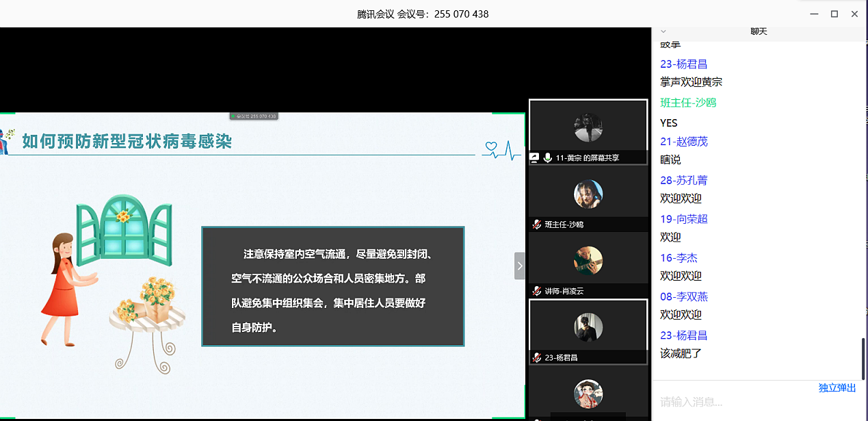Viewport: 868px width, 421px height.
Task: Click sender name 21-赵德茂 in chat
Action: click(x=683, y=142)
